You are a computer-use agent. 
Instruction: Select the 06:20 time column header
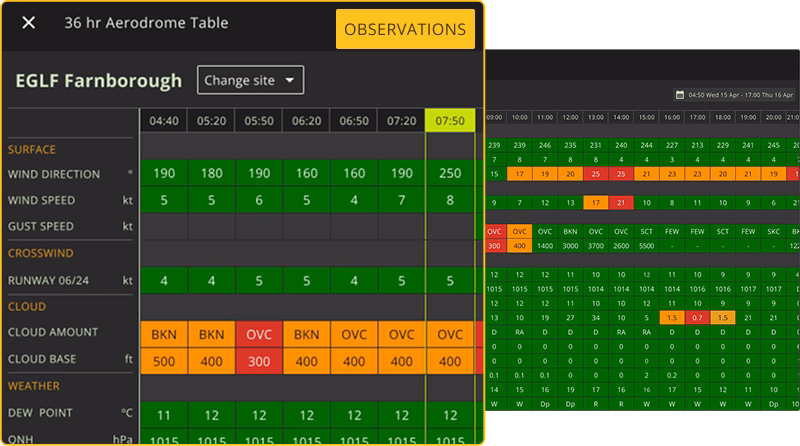click(x=306, y=121)
